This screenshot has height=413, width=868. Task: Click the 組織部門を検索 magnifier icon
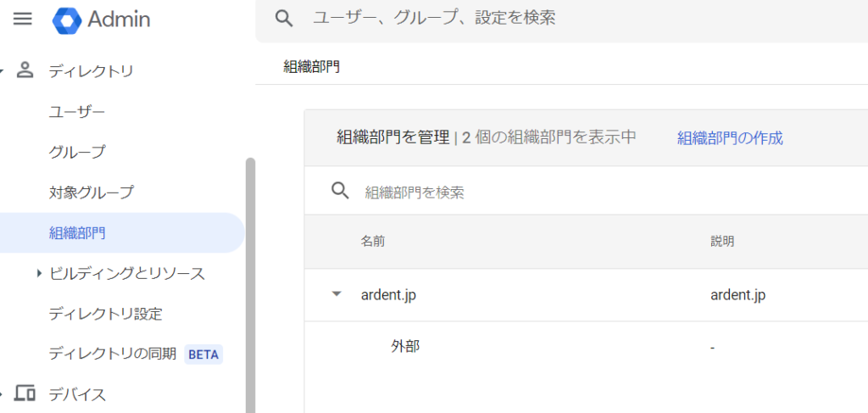[341, 191]
